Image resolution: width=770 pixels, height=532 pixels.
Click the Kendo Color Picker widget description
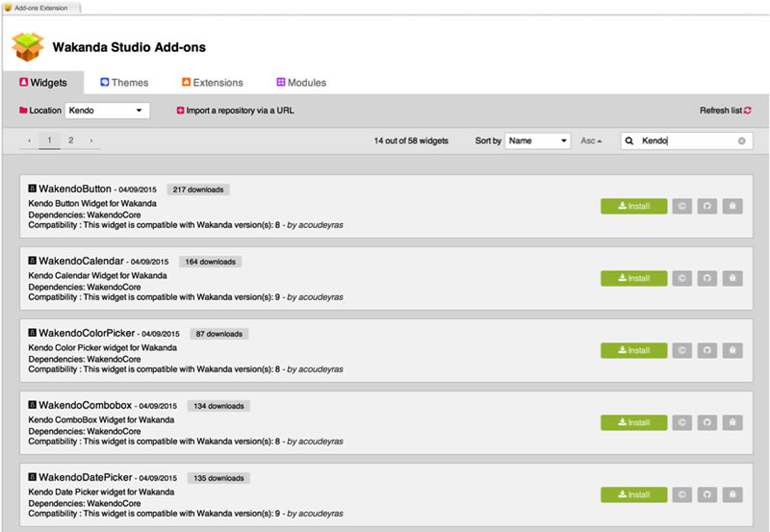103,347
